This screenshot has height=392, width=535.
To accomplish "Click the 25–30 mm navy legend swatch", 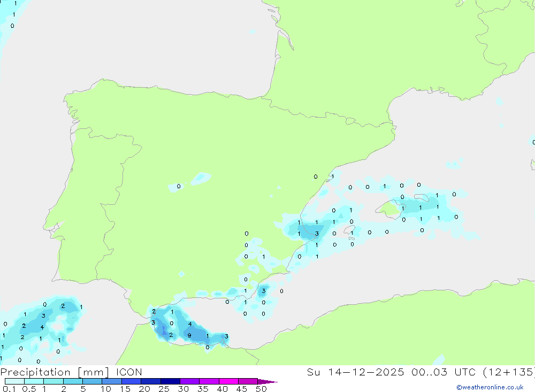I will tap(170, 381).
